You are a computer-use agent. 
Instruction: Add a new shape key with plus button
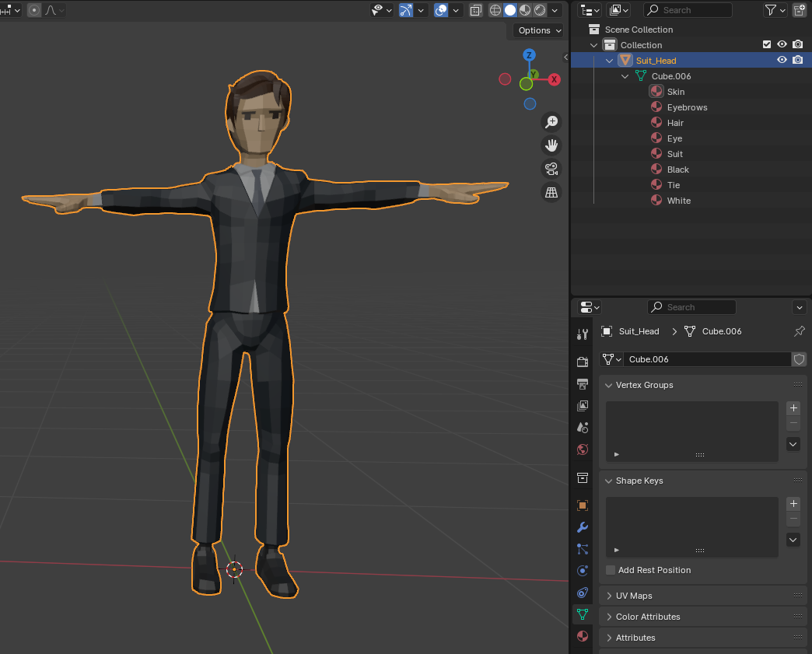click(x=793, y=504)
